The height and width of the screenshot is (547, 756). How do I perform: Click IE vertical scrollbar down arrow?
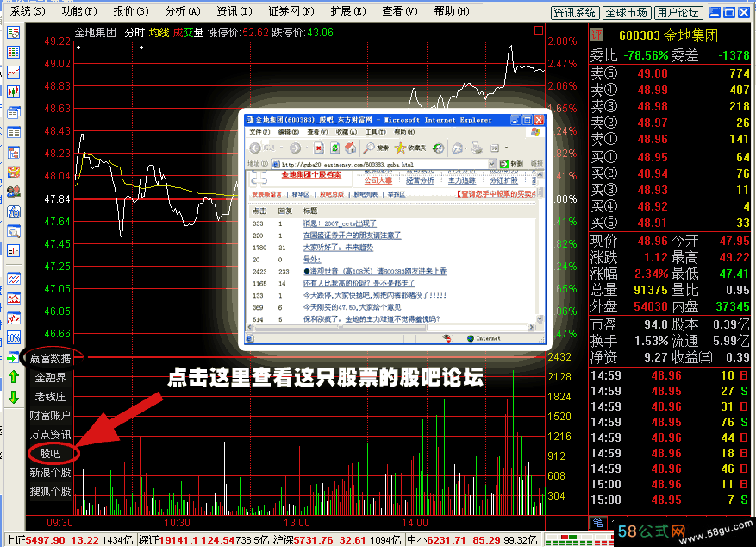[x=540, y=319]
